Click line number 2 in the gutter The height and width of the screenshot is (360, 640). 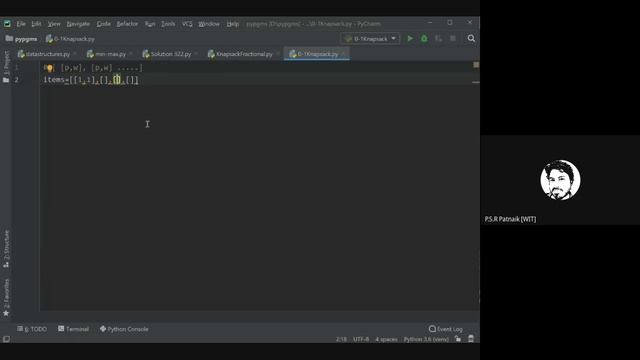coord(16,80)
